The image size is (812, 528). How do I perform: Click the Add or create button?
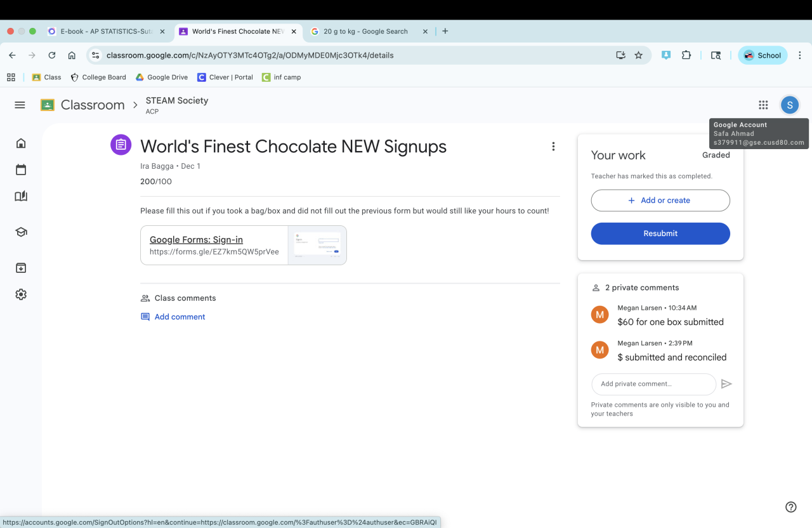(660, 201)
